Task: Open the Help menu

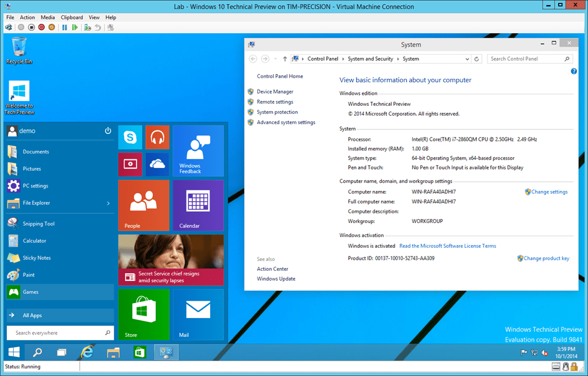Action: click(111, 17)
